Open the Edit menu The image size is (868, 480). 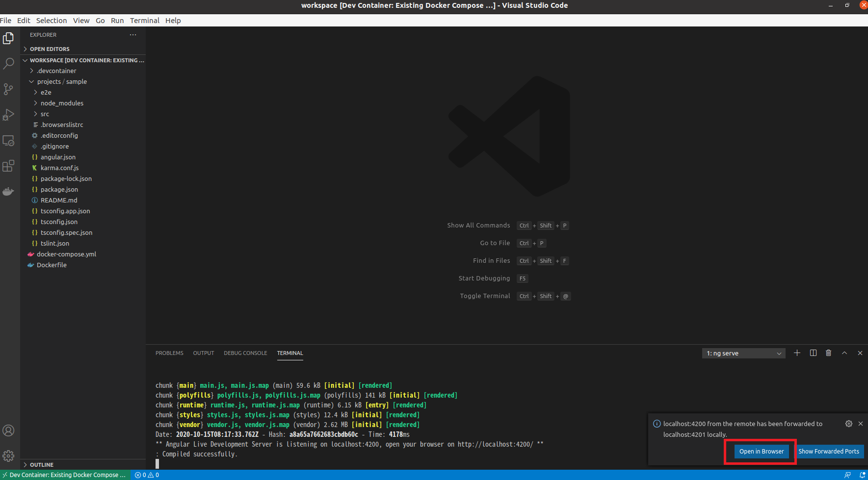point(24,21)
